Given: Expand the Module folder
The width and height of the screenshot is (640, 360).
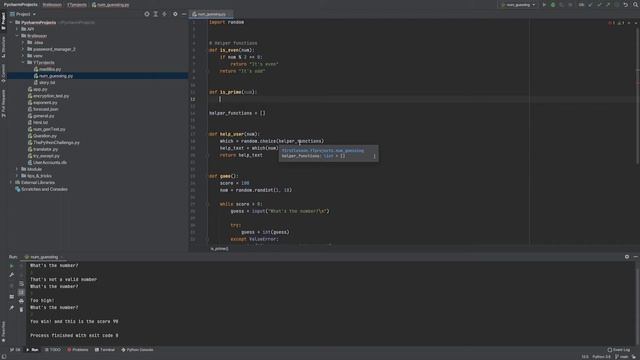Looking at the screenshot, I should 17,169.
